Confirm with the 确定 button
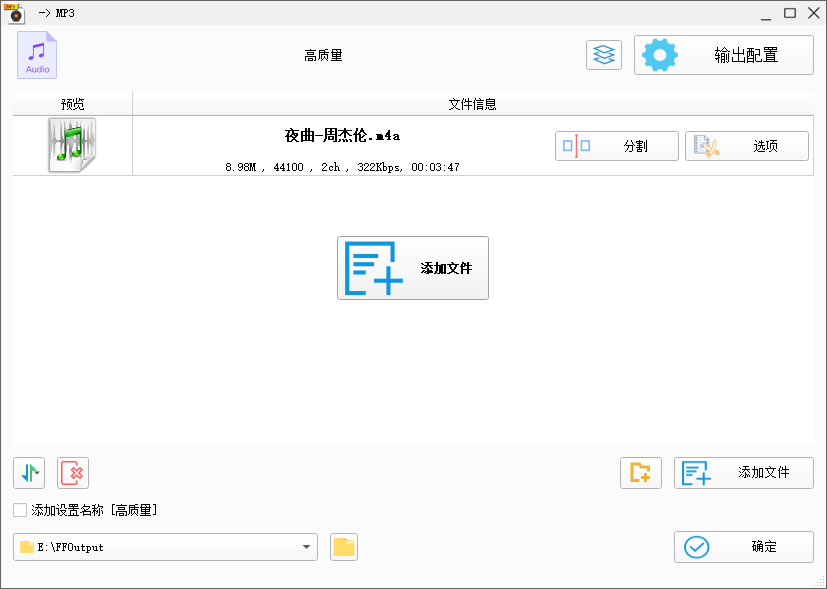 743,547
